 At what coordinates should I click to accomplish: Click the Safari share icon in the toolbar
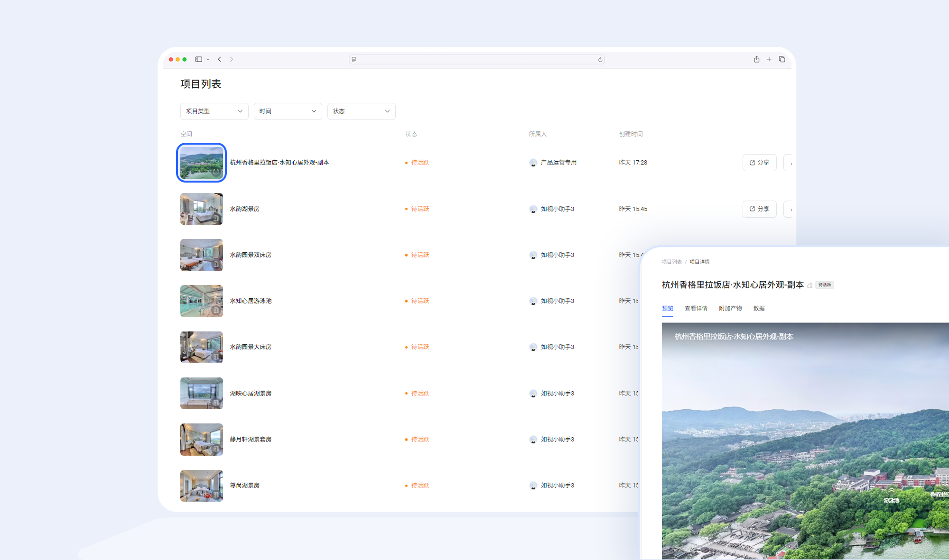pos(756,59)
